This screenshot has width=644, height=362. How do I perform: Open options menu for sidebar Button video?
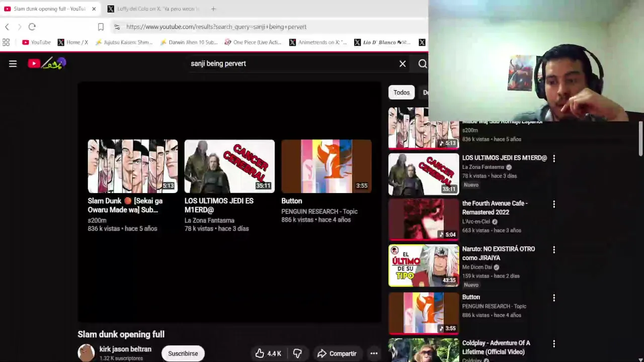554,298
